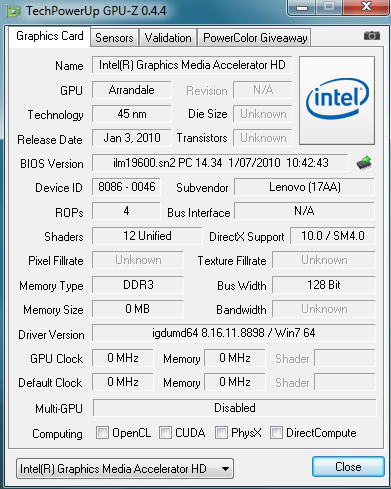Click the GPU-Z title bar app icon
This screenshot has height=489, width=391.
tap(14, 11)
